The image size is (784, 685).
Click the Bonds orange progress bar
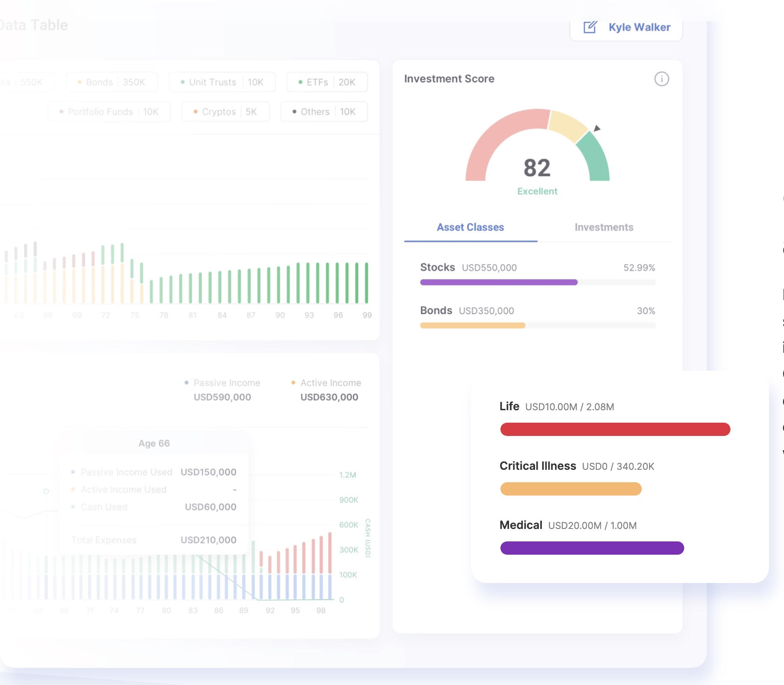[x=473, y=325]
